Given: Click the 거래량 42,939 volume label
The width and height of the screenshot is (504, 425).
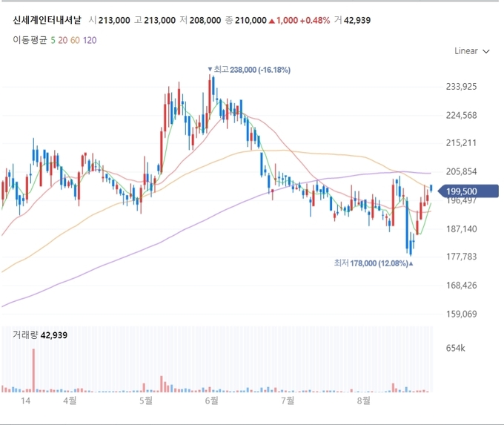Looking at the screenshot, I should [40, 335].
